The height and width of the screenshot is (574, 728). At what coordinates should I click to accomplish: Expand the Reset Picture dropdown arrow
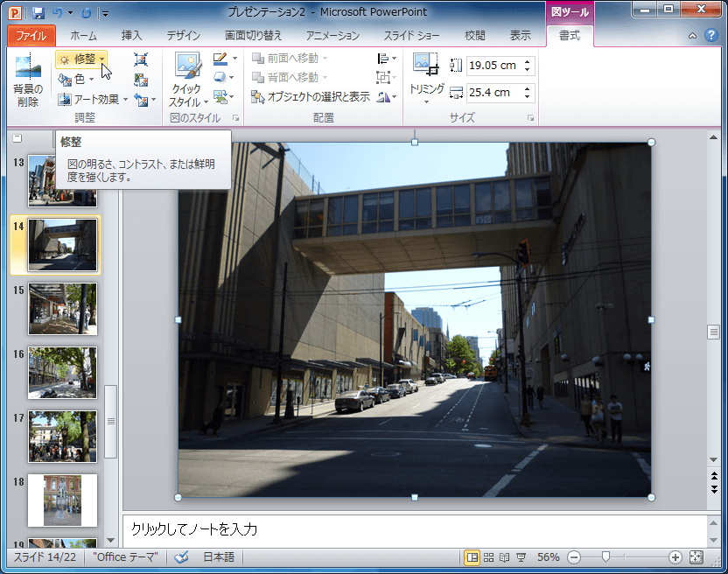[x=154, y=100]
